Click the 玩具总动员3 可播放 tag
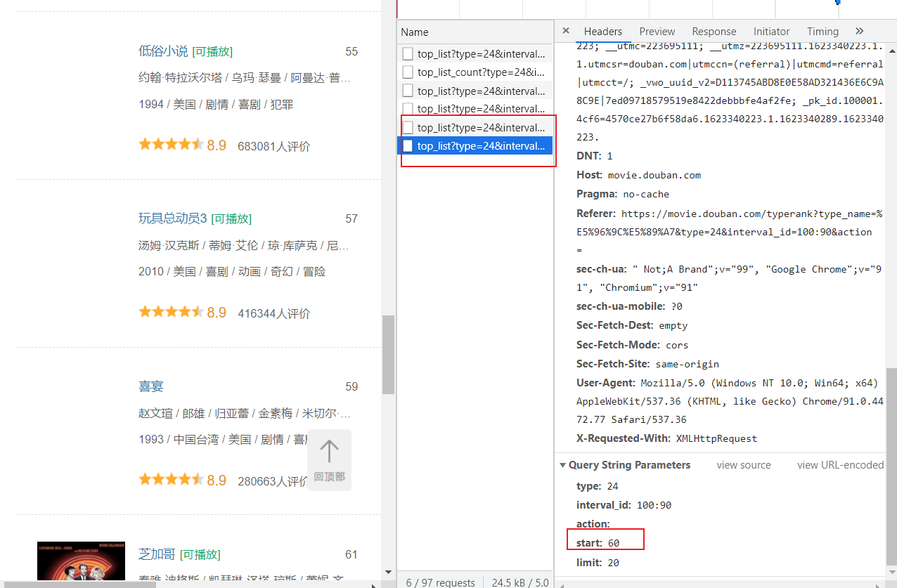Image resolution: width=897 pixels, height=588 pixels. coord(231,219)
